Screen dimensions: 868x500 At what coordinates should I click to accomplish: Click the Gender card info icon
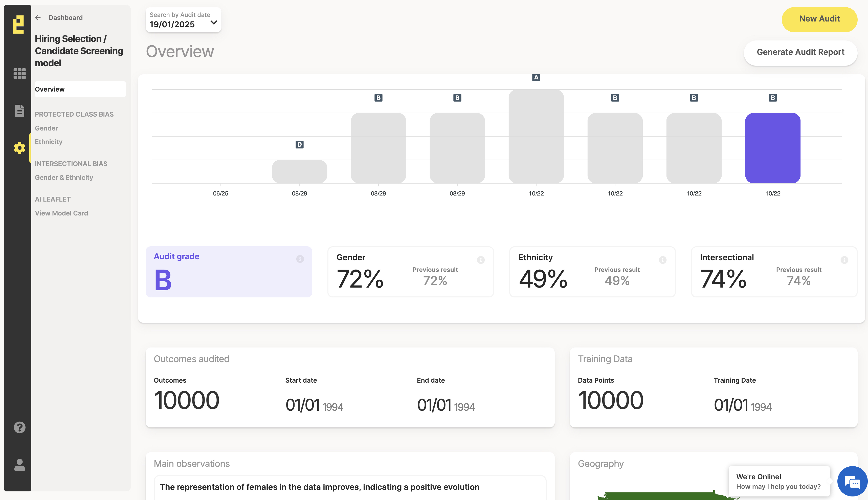[481, 260]
